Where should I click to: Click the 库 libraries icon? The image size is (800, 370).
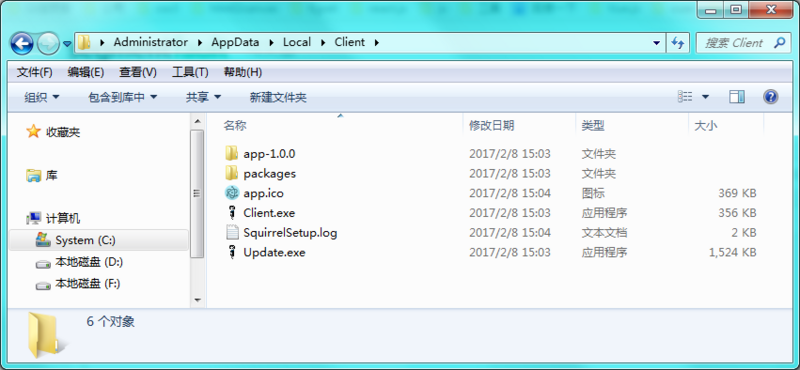click(34, 176)
